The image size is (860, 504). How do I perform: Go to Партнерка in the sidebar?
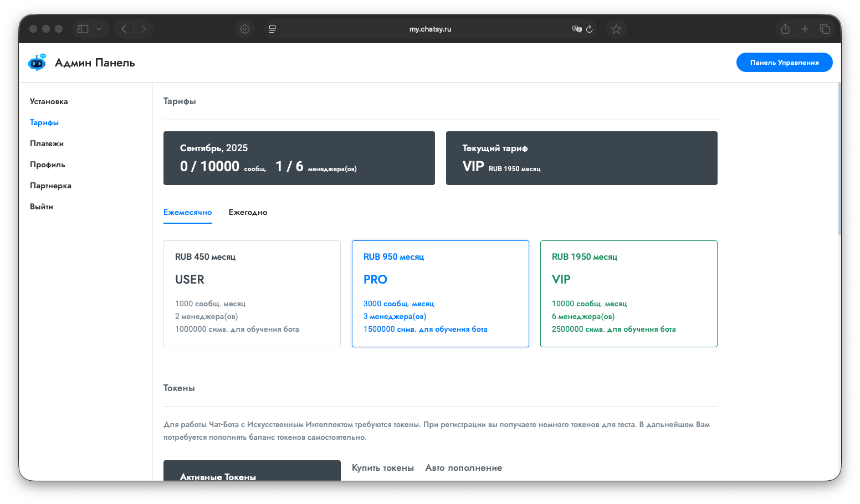click(50, 186)
